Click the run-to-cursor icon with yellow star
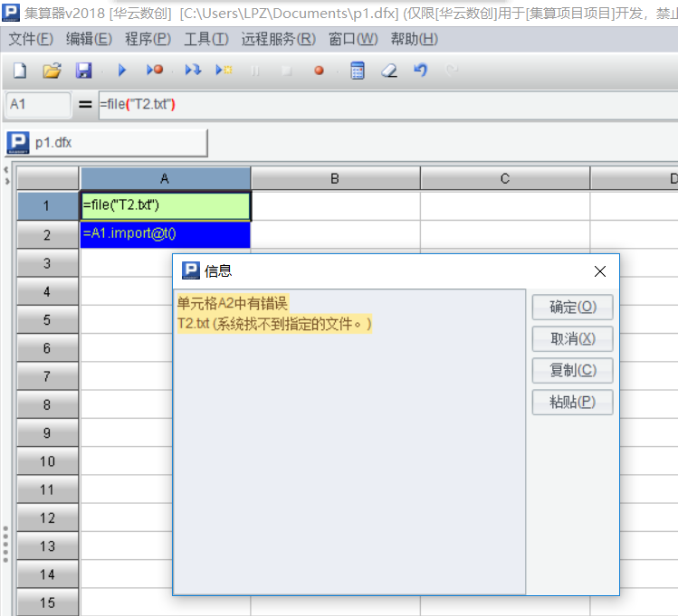The height and width of the screenshot is (616, 678). [x=224, y=70]
